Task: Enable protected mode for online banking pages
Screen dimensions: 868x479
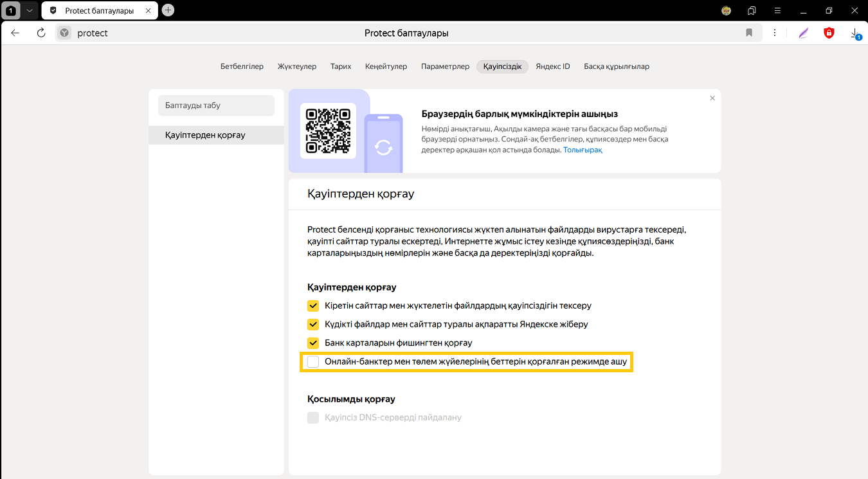Action: pyautogui.click(x=313, y=362)
